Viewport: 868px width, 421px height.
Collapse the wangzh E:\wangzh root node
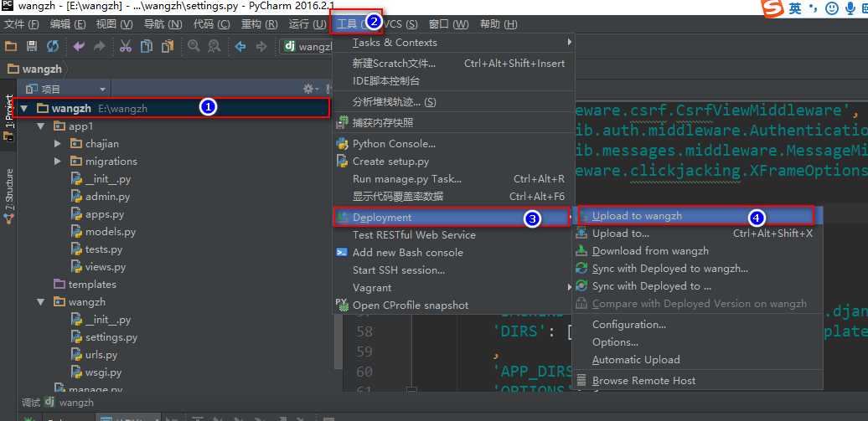(23, 109)
